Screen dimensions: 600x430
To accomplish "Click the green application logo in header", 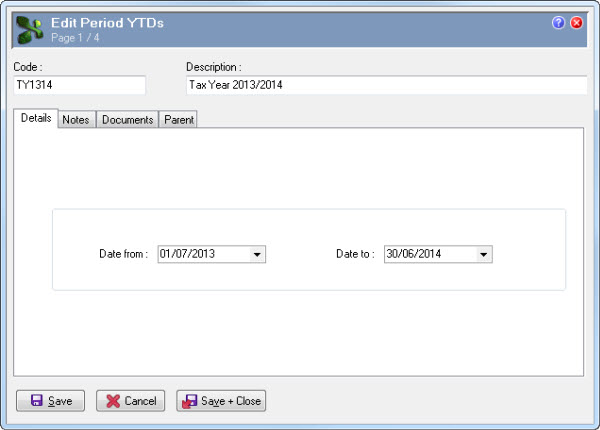I will point(29,30).
